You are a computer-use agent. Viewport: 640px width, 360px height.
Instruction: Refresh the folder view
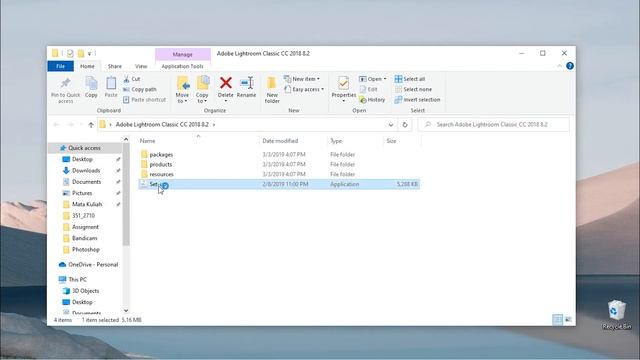(x=405, y=124)
